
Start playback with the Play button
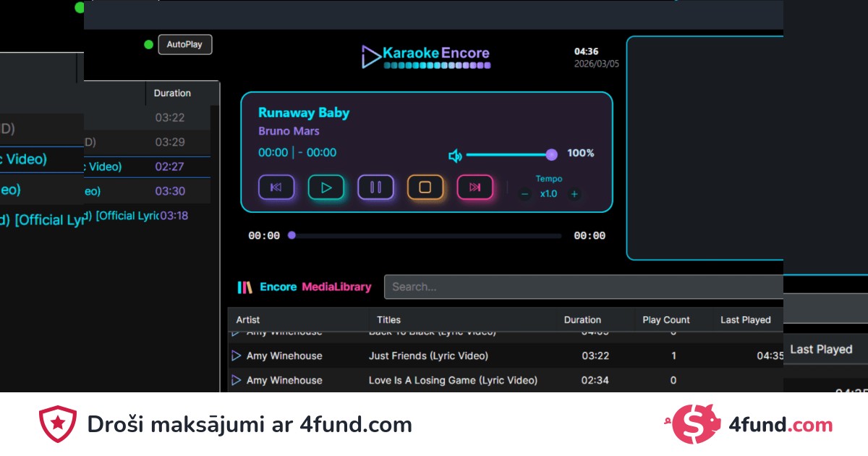point(326,187)
